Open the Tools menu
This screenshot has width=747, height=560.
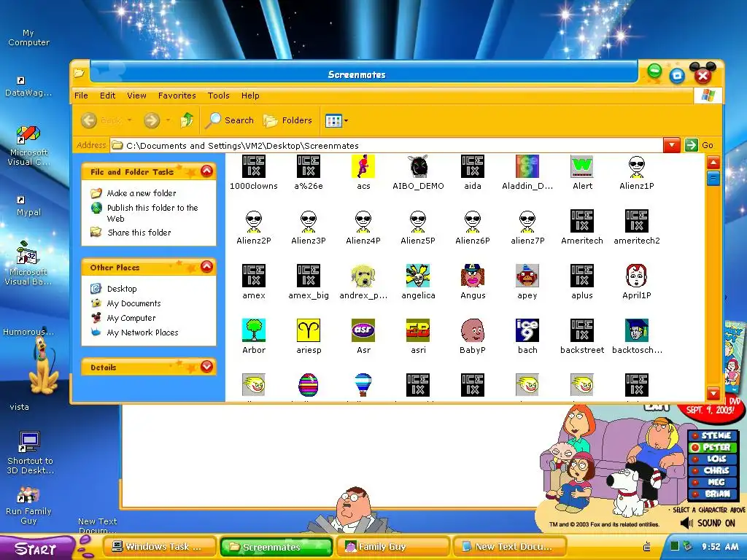(219, 96)
